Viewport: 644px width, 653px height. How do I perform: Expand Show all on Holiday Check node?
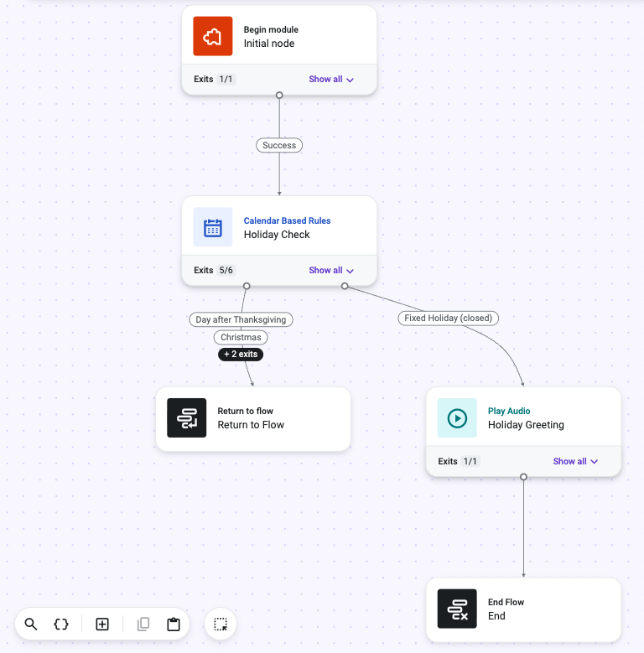(331, 270)
